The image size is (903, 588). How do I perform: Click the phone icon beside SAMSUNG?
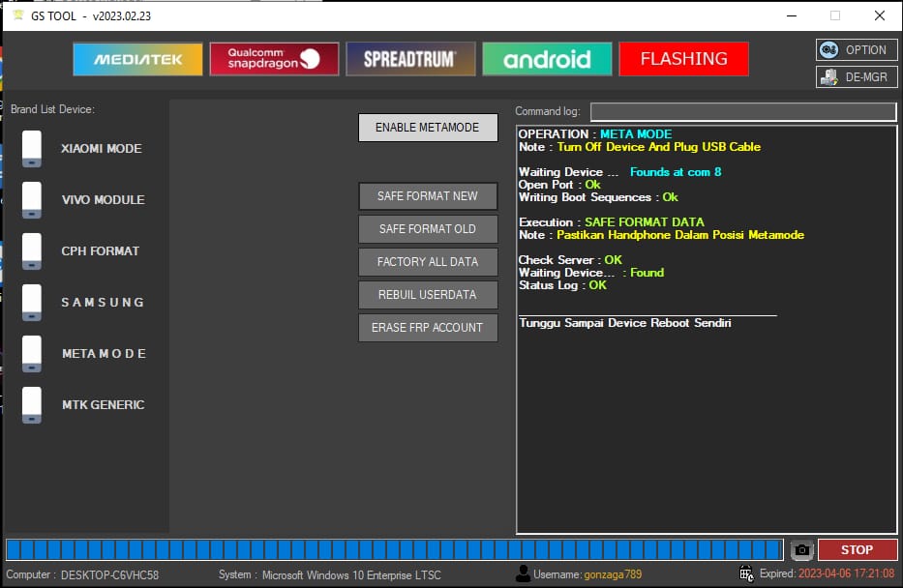point(32,302)
